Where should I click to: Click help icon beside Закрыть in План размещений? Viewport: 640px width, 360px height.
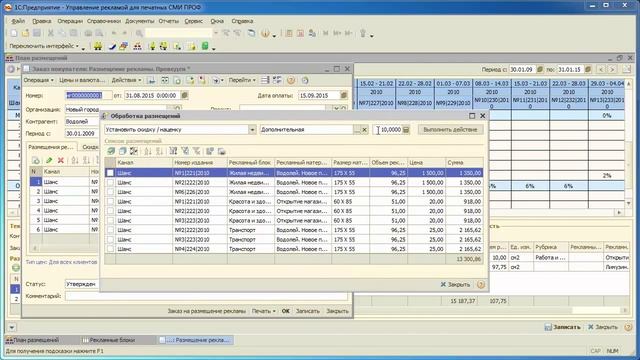tap(628, 327)
